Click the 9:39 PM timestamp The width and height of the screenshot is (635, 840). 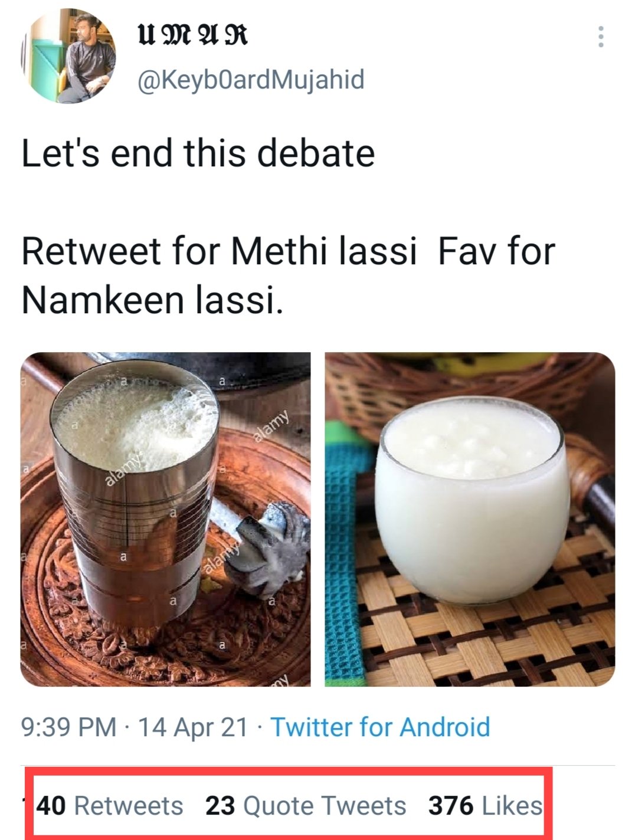(68, 727)
